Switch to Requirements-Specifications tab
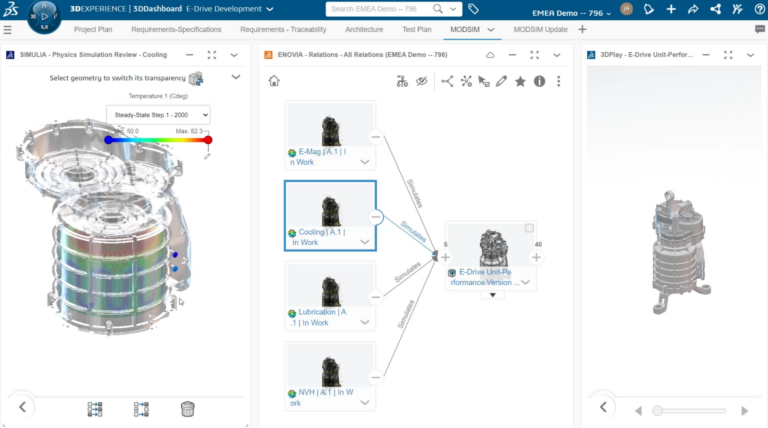Image resolution: width=768 pixels, height=428 pixels. (x=176, y=29)
